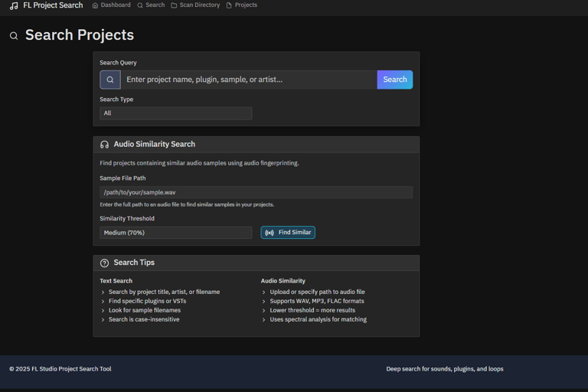Click chevron beside Supports WAV, MP3, FLAC formats

click(x=263, y=301)
